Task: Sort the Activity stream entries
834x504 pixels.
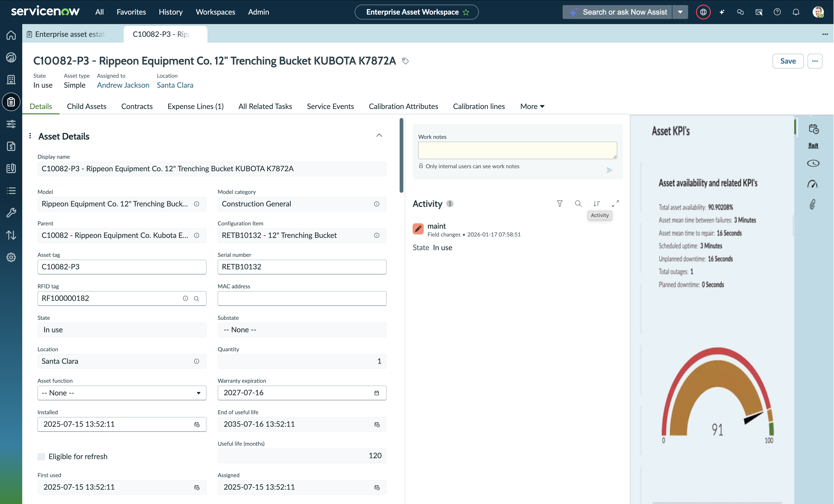Action: 597,204
